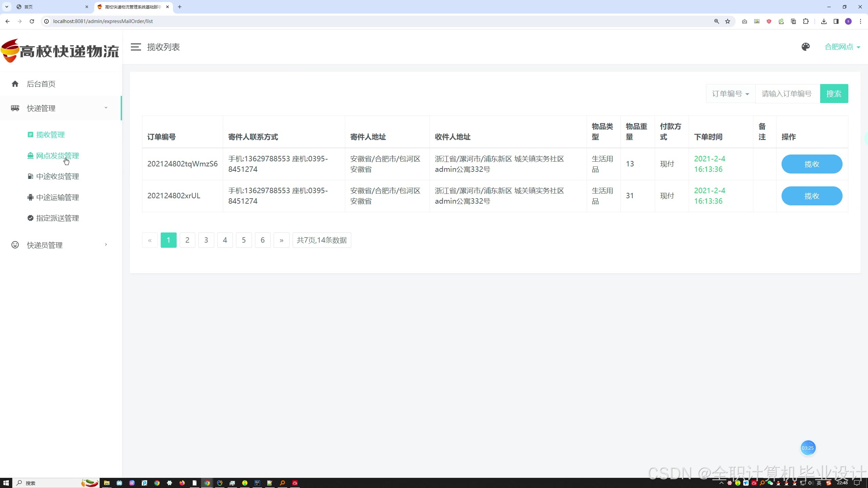Screen dimensions: 868x488
Task: Open the theme palette icon in header
Action: (806, 47)
